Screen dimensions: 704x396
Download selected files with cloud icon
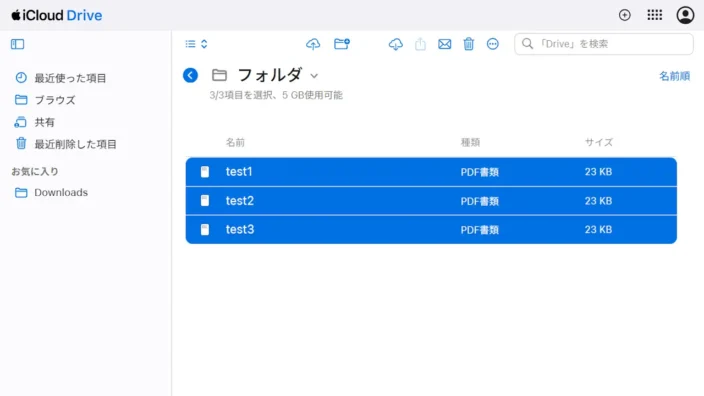coord(396,44)
